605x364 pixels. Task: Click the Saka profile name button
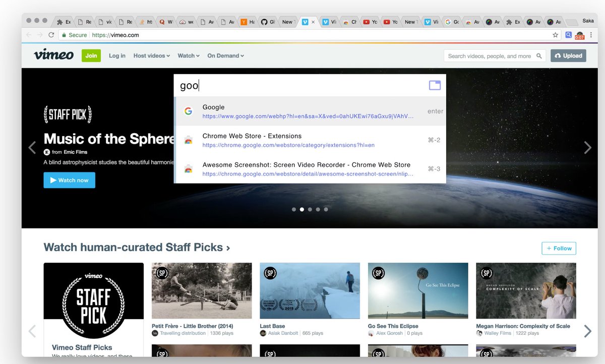point(588,22)
